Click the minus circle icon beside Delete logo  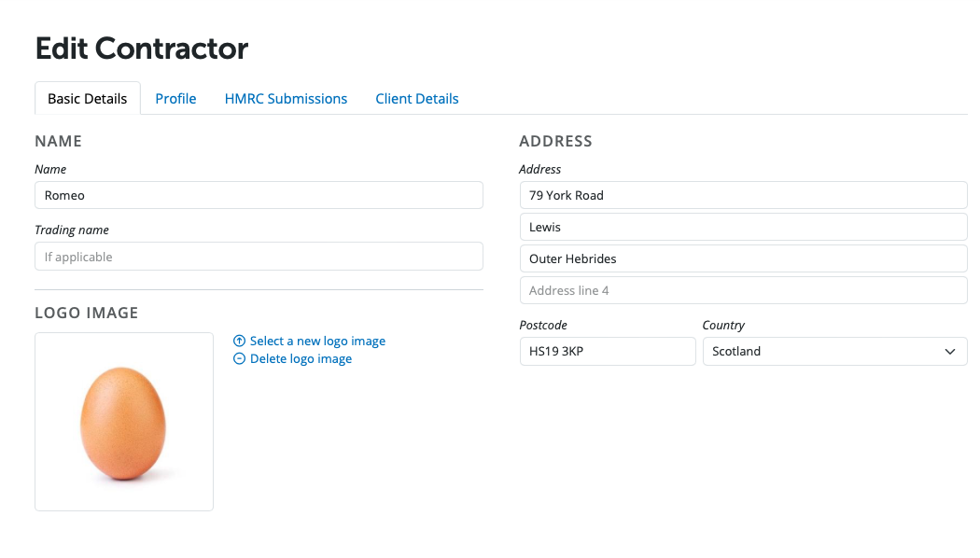[x=240, y=359]
